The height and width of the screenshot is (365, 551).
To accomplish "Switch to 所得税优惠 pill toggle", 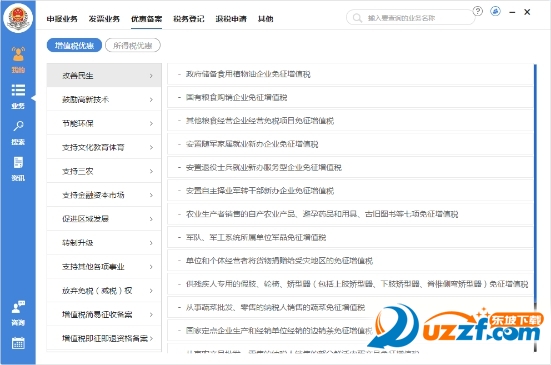I will pos(132,45).
